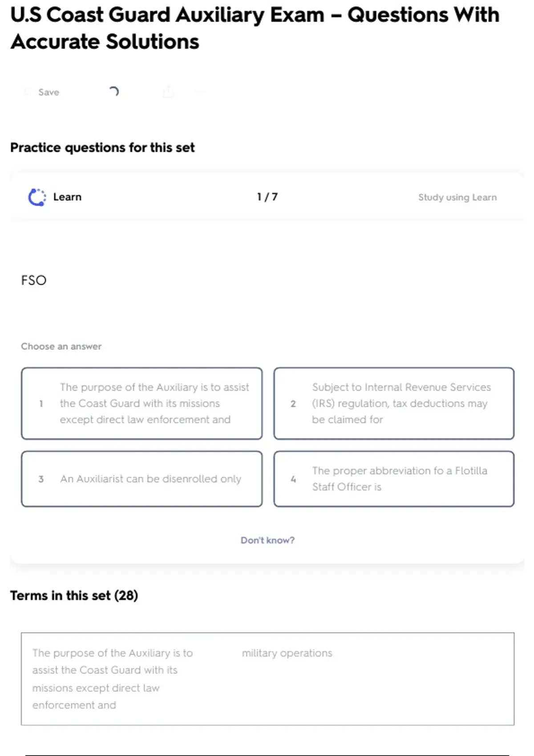Click the 1 / 7 progress counter

267,197
